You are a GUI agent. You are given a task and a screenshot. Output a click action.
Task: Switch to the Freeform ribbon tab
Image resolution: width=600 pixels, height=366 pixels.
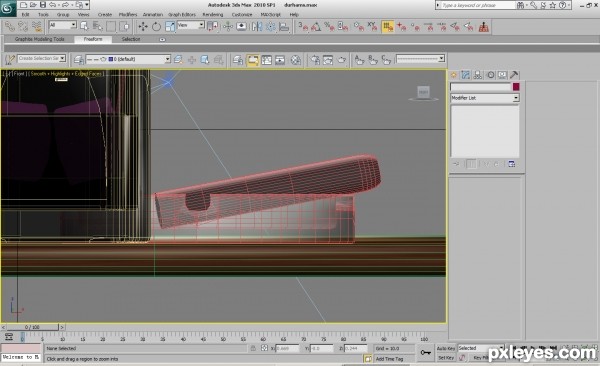[93, 39]
